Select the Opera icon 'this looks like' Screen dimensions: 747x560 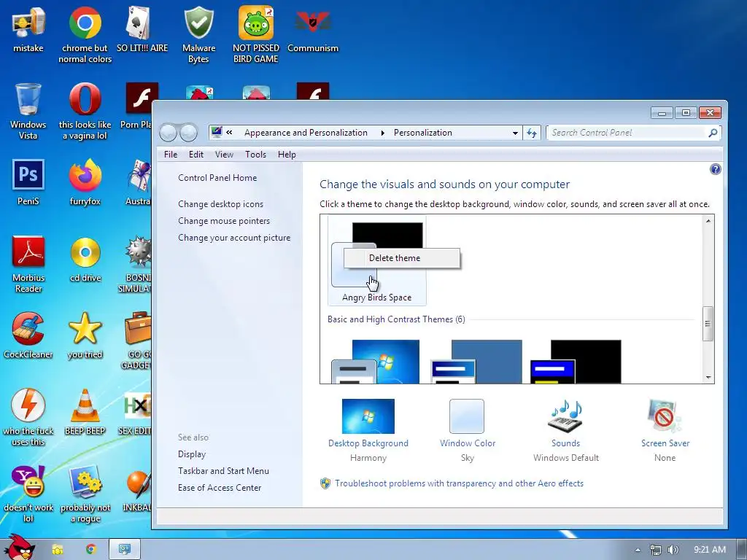(x=85, y=112)
